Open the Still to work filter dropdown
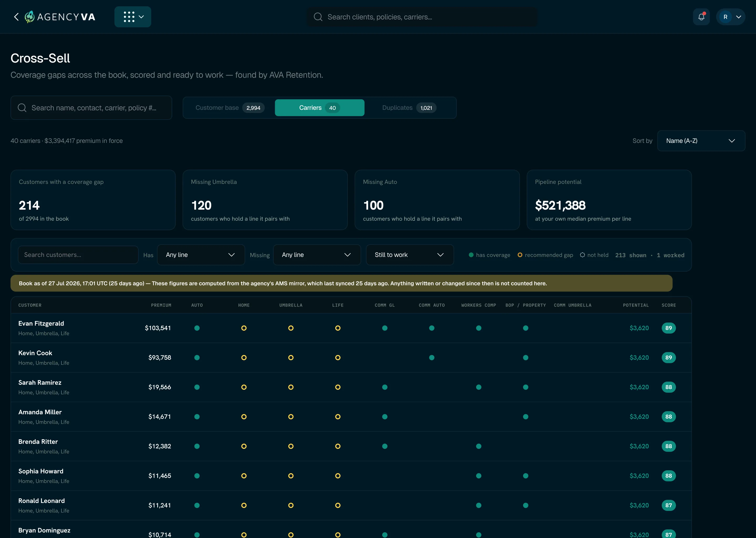This screenshot has width=756, height=538. tap(410, 255)
